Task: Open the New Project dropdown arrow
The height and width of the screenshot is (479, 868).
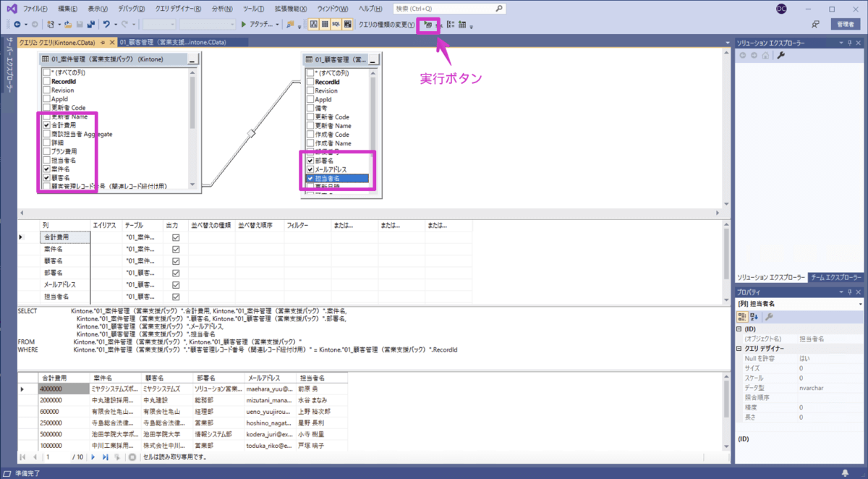Action: 59,25
